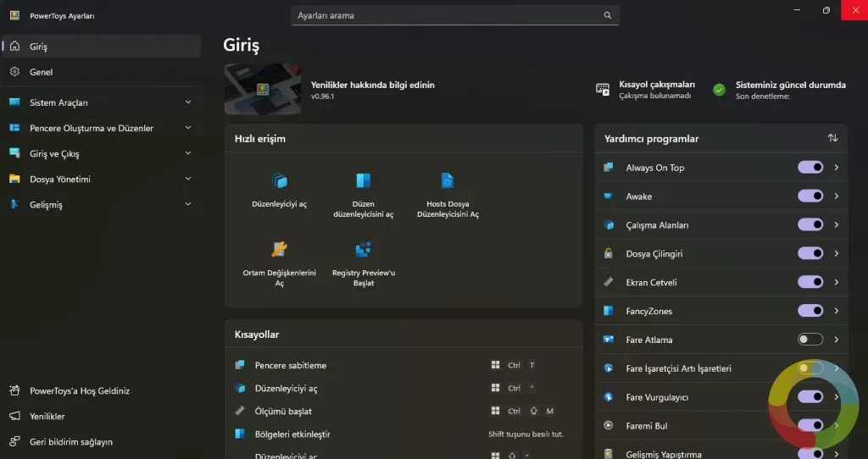This screenshot has width=868, height=459.
Task: Click Yenilikler hakkında bilgi edinin link
Action: [x=373, y=85]
